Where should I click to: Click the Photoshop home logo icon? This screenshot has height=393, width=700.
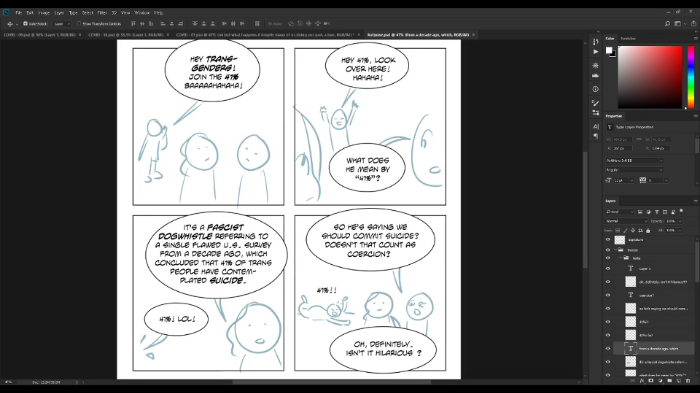click(6, 13)
